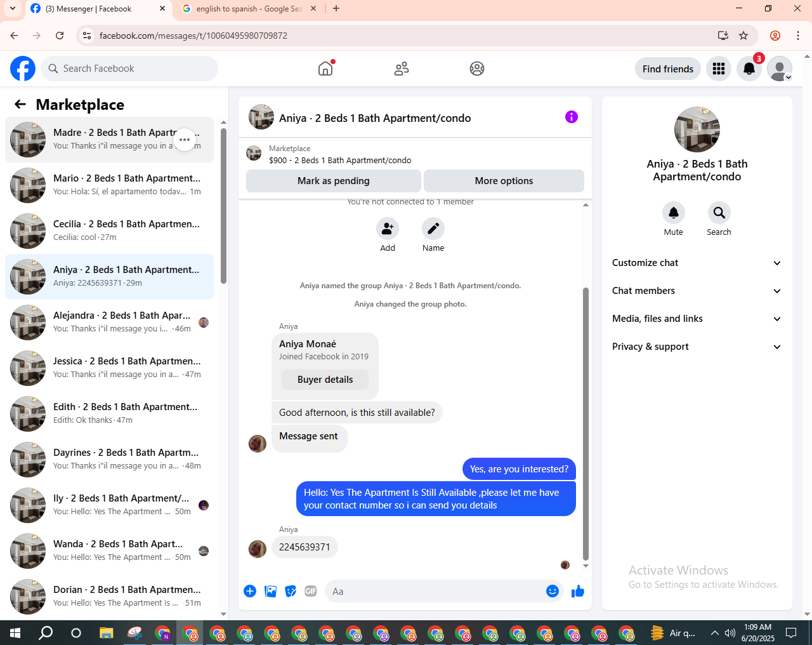Choose a sticker from composer

[291, 591]
